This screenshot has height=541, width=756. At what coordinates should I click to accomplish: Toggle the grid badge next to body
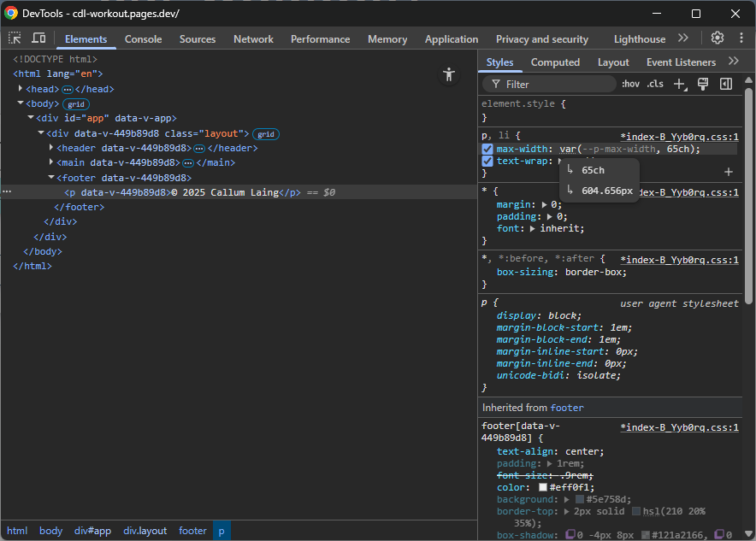76,104
